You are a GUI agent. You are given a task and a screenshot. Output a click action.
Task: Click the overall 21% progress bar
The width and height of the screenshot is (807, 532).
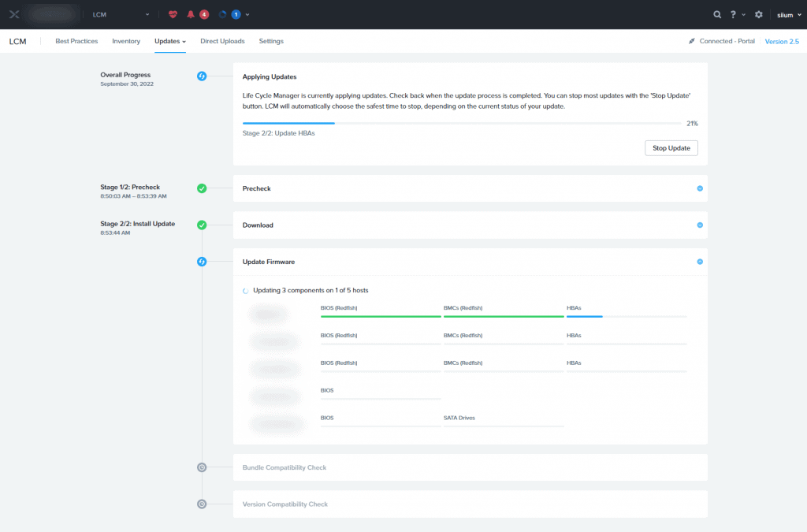point(462,124)
